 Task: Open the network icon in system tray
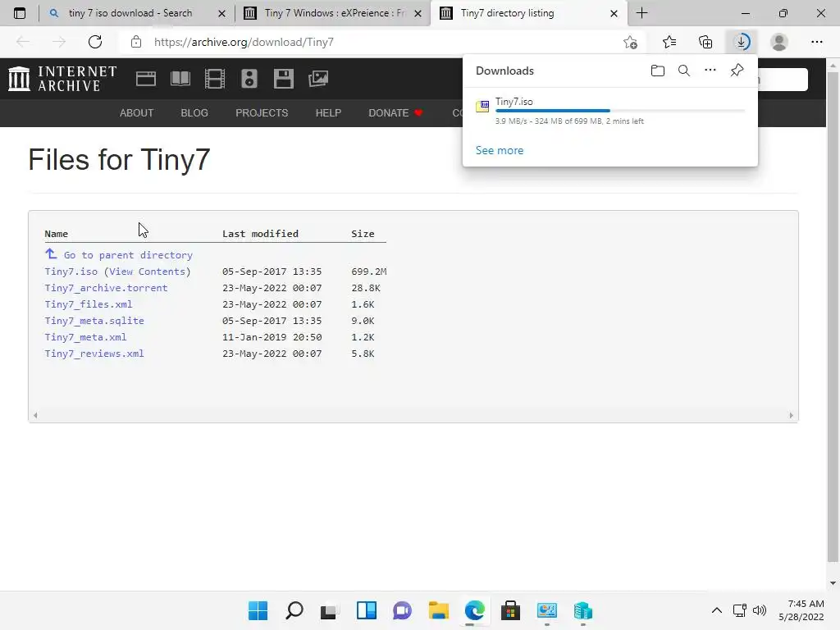click(x=740, y=610)
